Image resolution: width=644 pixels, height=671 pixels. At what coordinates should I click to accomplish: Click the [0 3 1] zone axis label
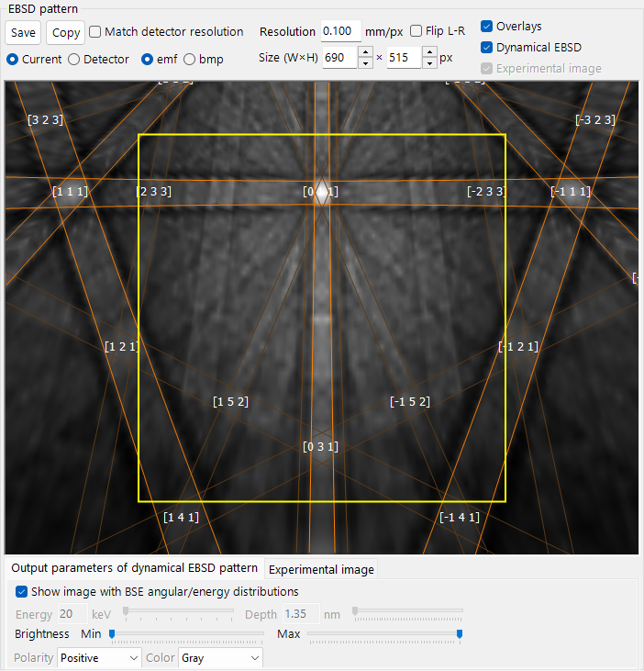coord(321,447)
